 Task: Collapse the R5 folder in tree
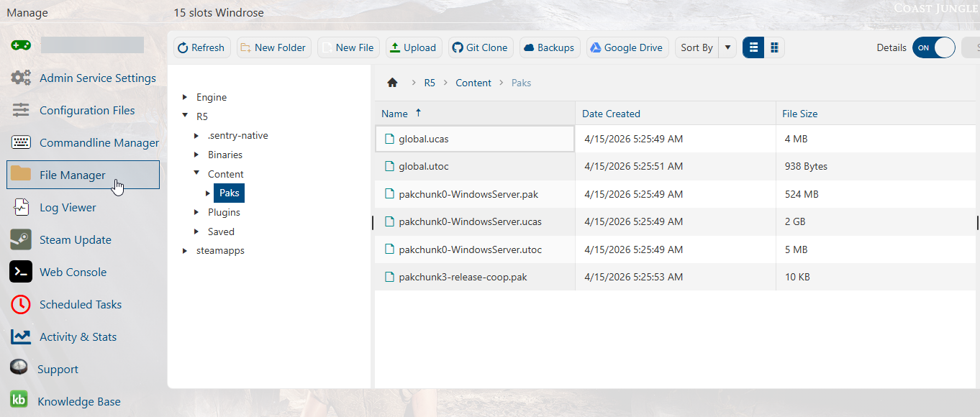pos(185,116)
